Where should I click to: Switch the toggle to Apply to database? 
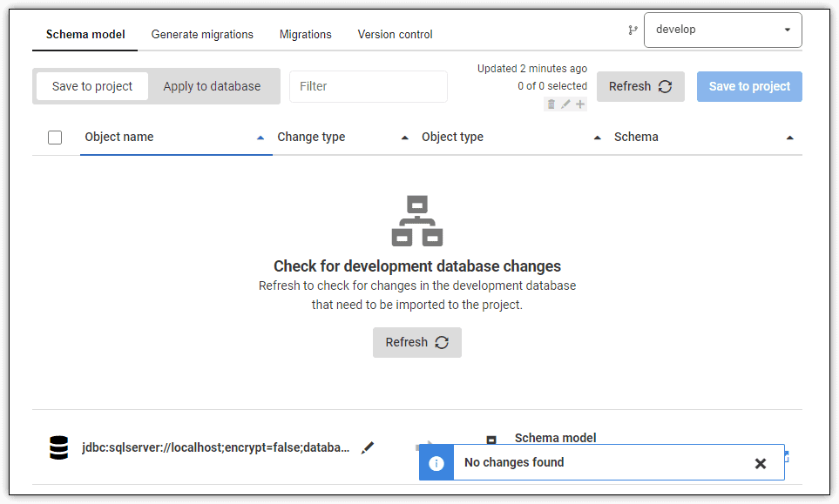tap(212, 86)
